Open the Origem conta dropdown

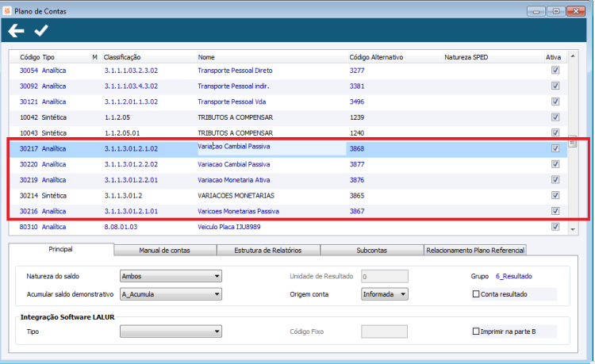[x=385, y=294]
